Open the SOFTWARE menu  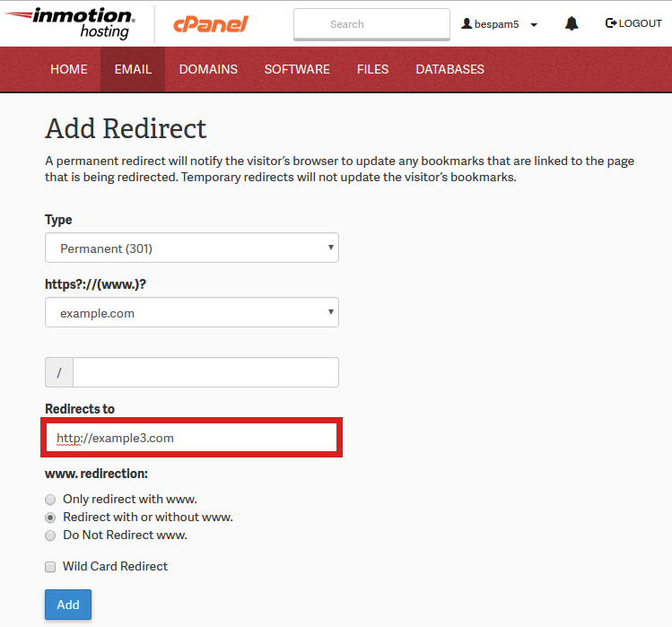(x=297, y=69)
